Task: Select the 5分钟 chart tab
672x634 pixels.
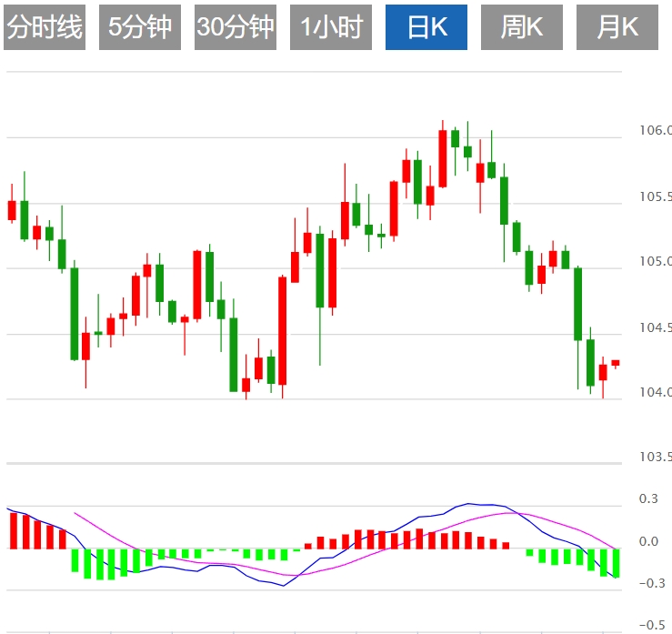Action: coord(139,27)
